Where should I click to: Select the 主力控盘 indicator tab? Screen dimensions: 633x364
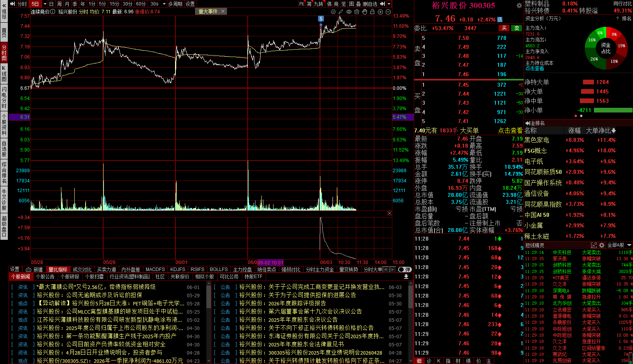click(242, 269)
